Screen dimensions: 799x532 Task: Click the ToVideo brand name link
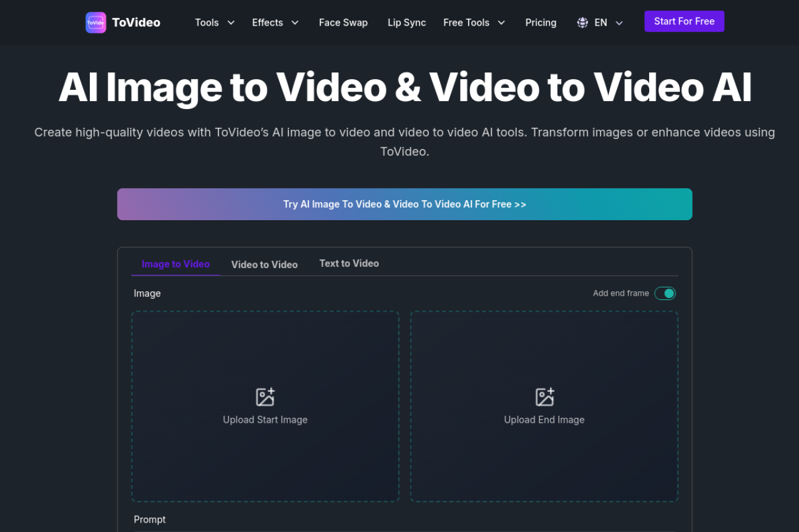[136, 22]
